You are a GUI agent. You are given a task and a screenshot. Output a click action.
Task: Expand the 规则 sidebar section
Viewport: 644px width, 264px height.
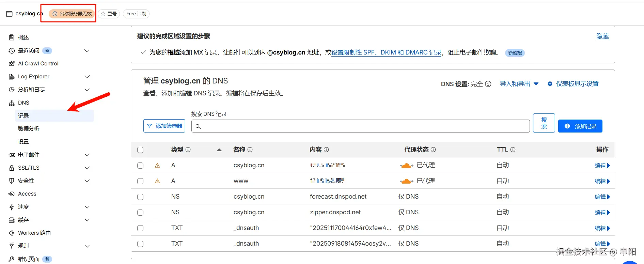[x=87, y=246]
